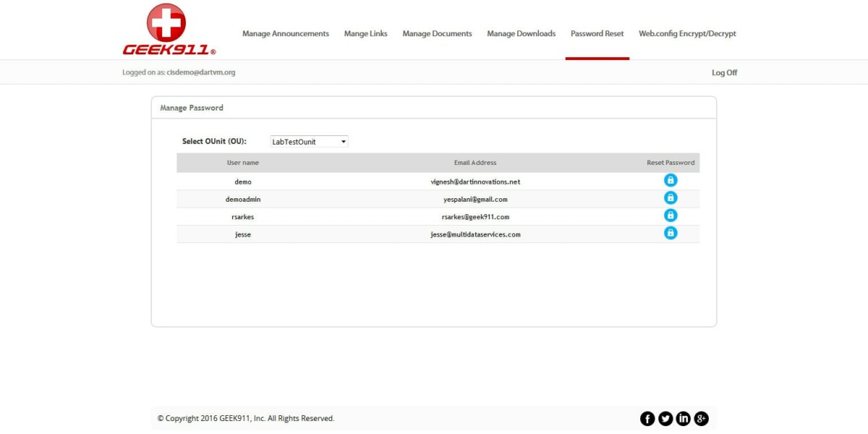This screenshot has width=868, height=434.
Task: Open the Mange Links page
Action: click(365, 33)
